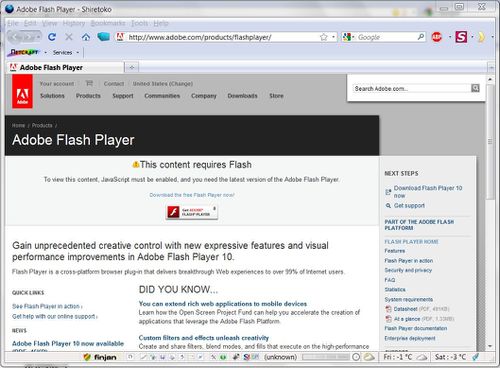Screen dimensions: 500x368
Task: Click Home in the breadcrumb
Action: pyautogui.click(x=18, y=125)
